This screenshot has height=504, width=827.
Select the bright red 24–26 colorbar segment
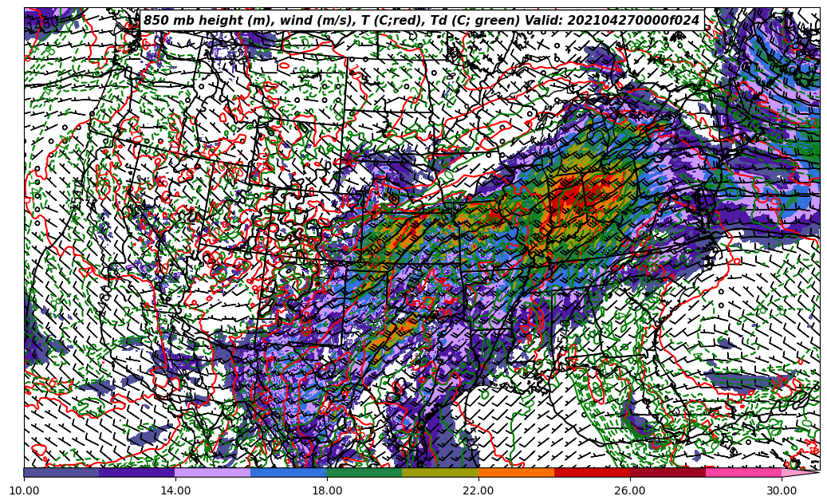pos(593,472)
